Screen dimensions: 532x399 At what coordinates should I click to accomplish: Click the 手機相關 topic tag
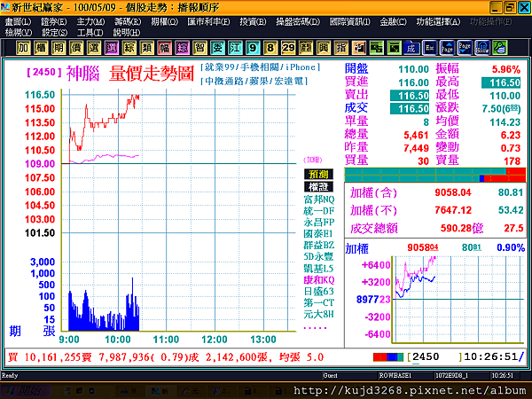259,67
